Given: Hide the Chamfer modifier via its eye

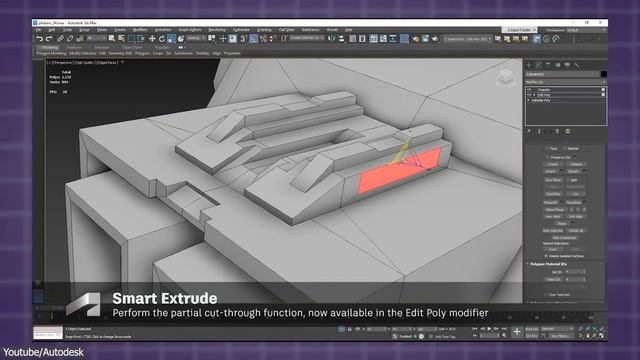Looking at the screenshot, I should [529, 89].
